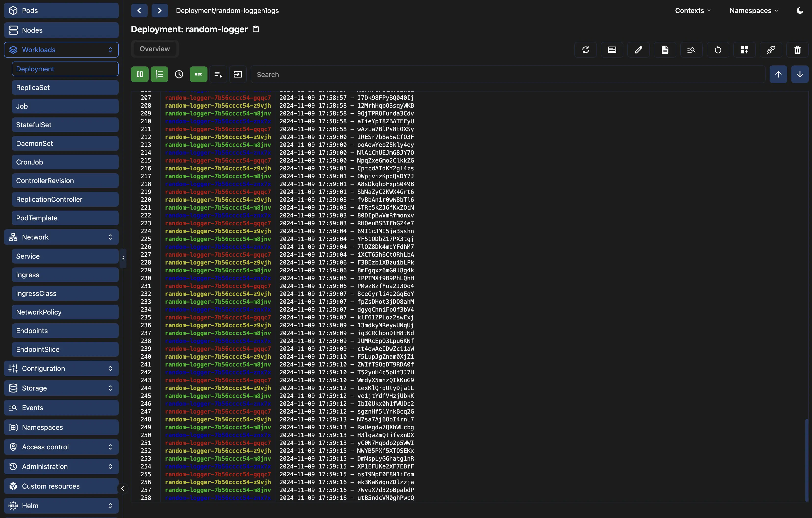Image resolution: width=812 pixels, height=518 pixels.
Task: Click the log Search input field
Action: point(507,75)
